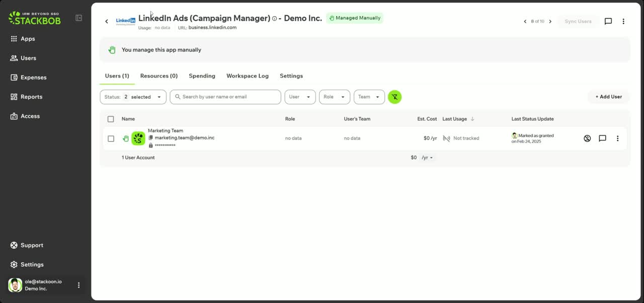This screenshot has height=303, width=644.
Task: Expand the Status filter dropdown
Action: (x=133, y=97)
